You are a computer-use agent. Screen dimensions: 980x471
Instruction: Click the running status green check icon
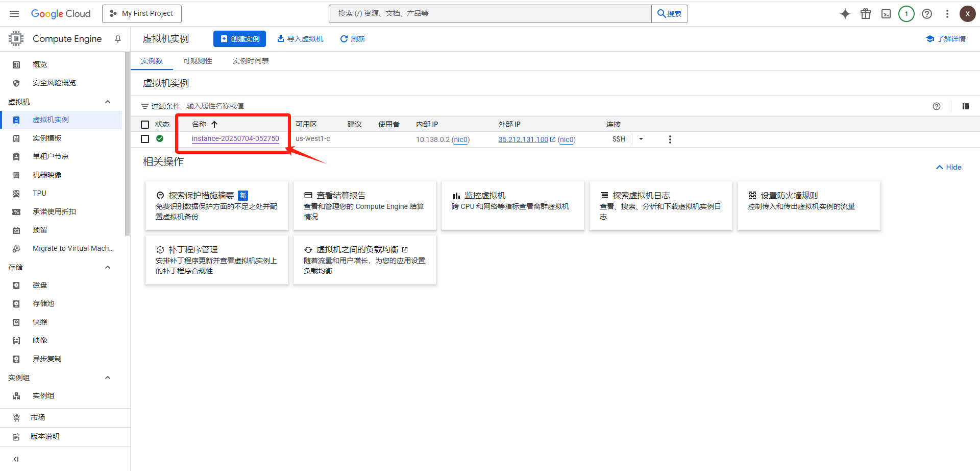click(160, 138)
